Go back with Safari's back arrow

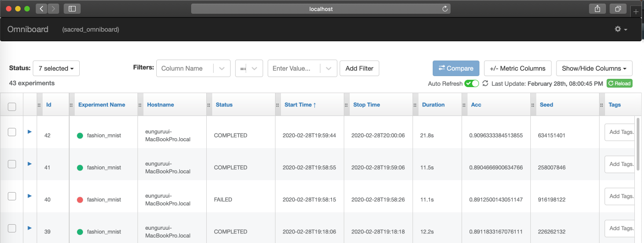point(42,9)
